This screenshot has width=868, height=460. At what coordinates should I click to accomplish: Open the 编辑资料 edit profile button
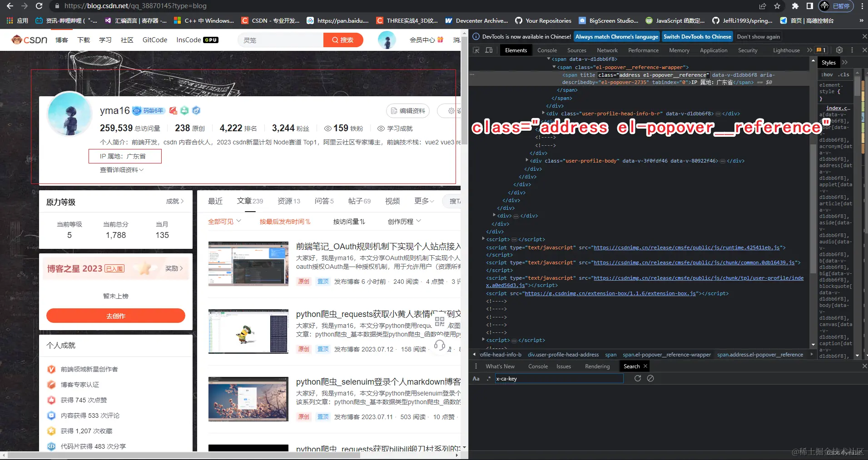coord(408,110)
